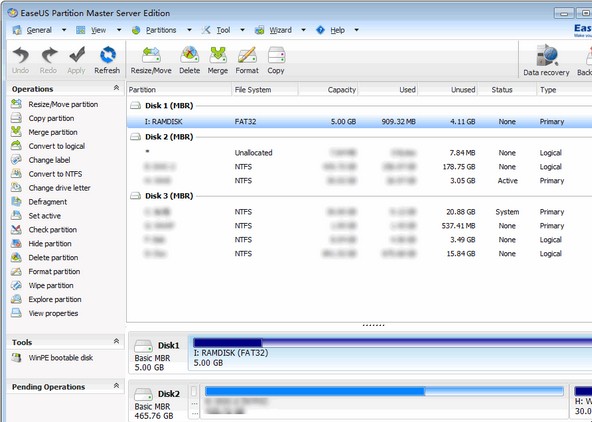Click the Explore partition icon
592x422 pixels.
click(16, 299)
